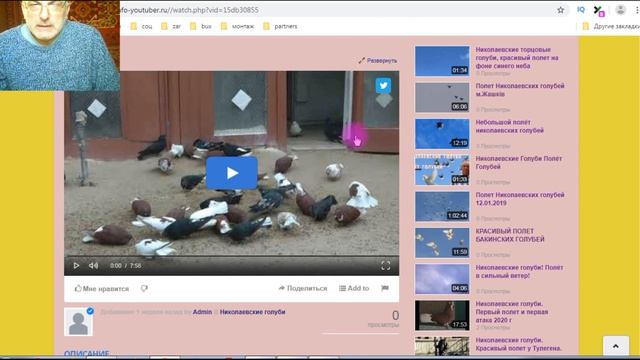Image resolution: width=640 pixels, height=360 pixels.
Task: Open the 'монтаж' bookmarks folder
Action: pyautogui.click(x=237, y=27)
